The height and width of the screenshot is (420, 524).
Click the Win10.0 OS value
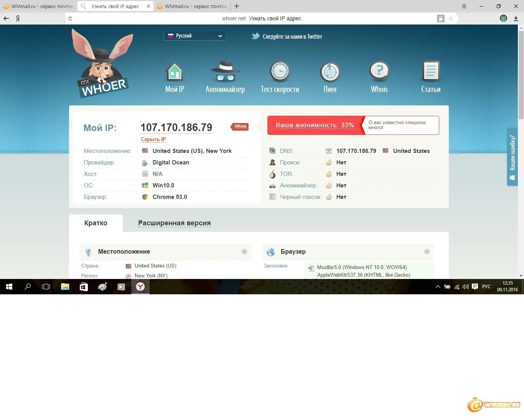pyautogui.click(x=163, y=185)
